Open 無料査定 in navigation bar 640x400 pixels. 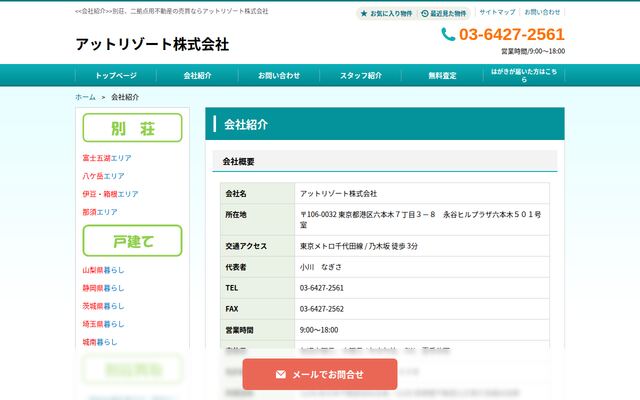click(x=442, y=76)
